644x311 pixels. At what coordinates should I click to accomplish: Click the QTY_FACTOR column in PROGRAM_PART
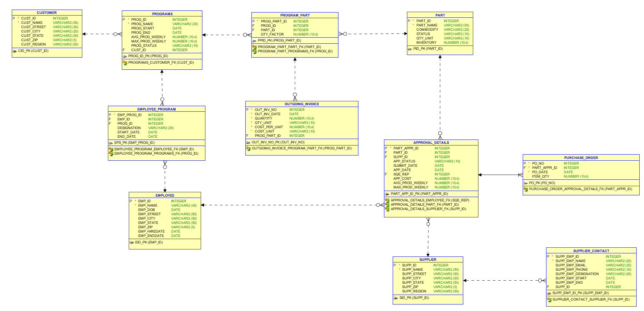272,34
